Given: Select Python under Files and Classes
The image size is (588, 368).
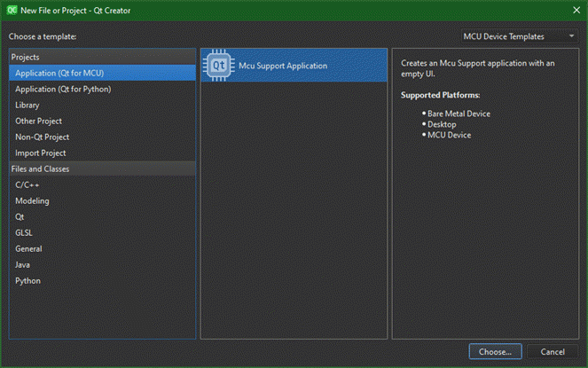Looking at the screenshot, I should point(27,281).
